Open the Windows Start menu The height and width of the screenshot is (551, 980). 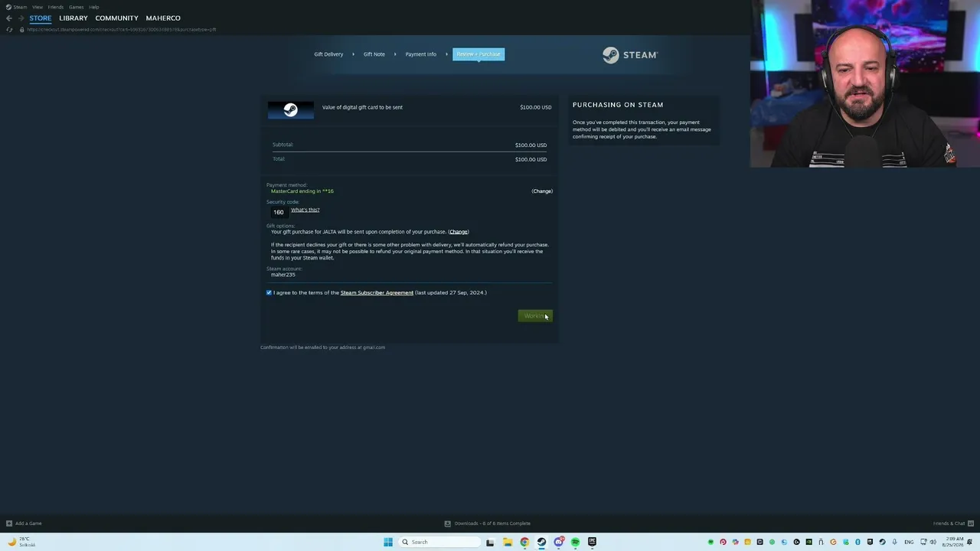click(388, 542)
